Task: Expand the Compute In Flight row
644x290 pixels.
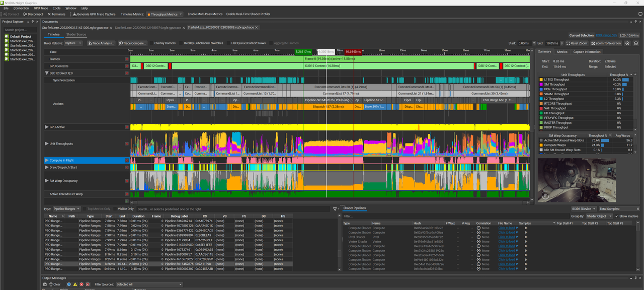Action: click(47, 160)
